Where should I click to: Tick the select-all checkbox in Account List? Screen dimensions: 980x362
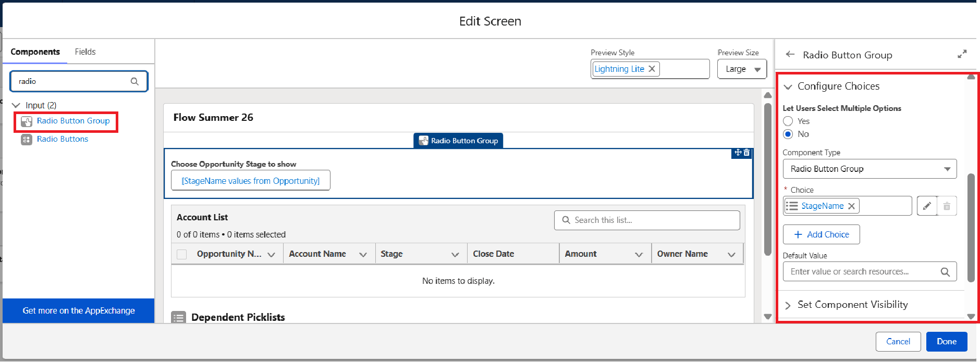pos(182,254)
